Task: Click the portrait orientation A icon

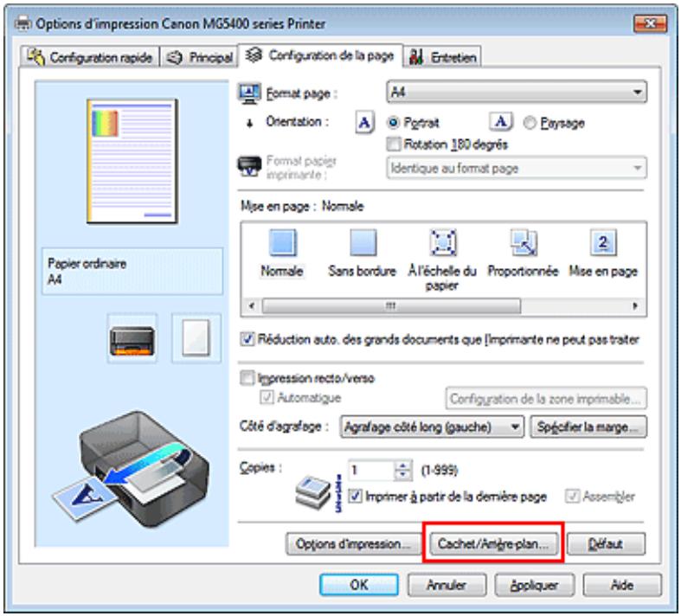Action: tap(364, 123)
